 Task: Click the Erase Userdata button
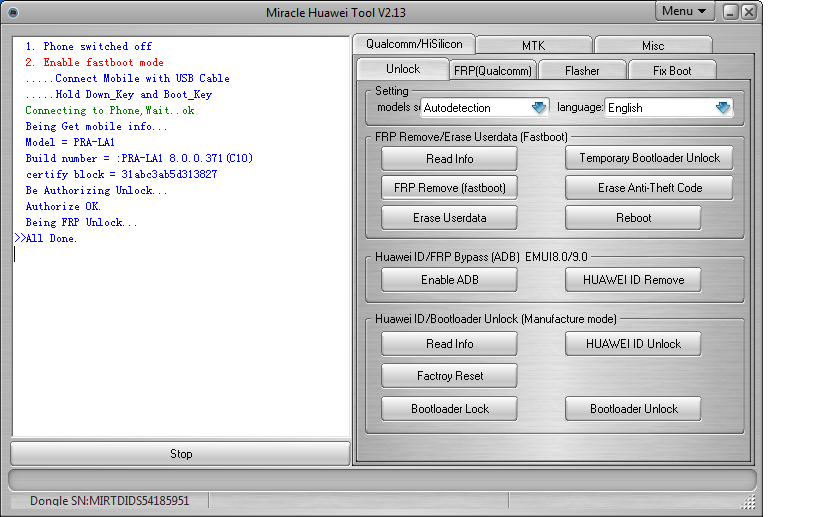click(449, 218)
